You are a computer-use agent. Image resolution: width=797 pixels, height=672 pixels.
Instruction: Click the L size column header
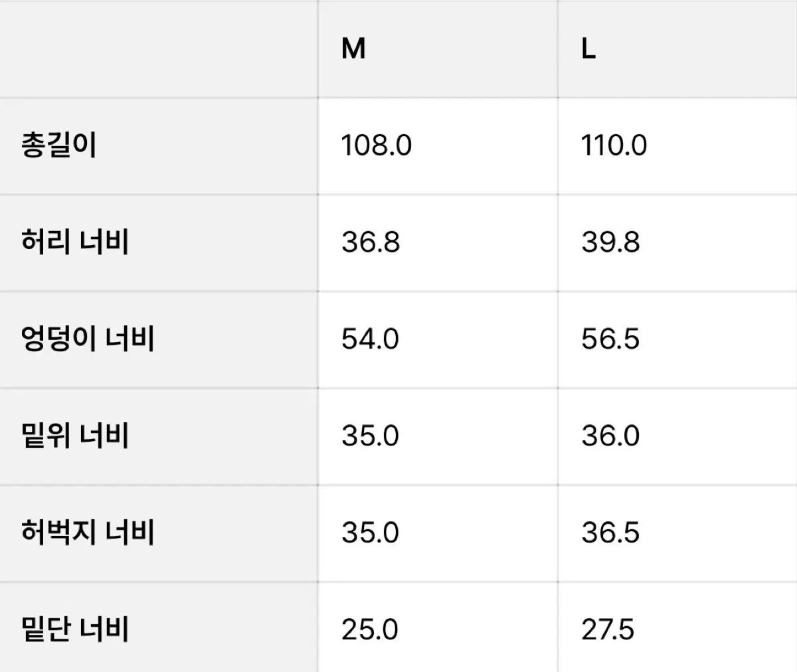click(x=588, y=48)
